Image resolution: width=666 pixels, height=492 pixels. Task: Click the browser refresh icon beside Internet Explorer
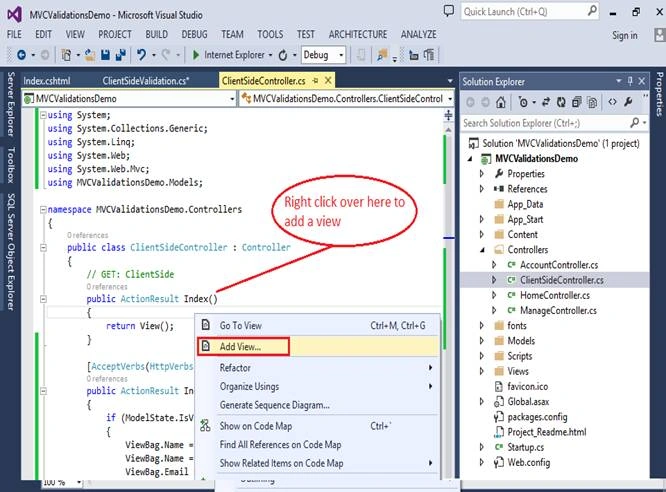[283, 55]
